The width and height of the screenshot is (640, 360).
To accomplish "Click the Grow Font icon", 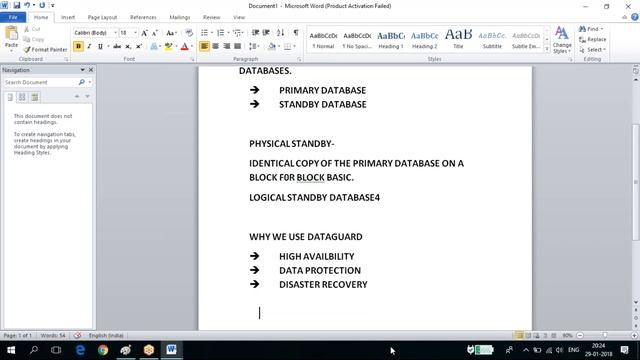I will point(144,33).
